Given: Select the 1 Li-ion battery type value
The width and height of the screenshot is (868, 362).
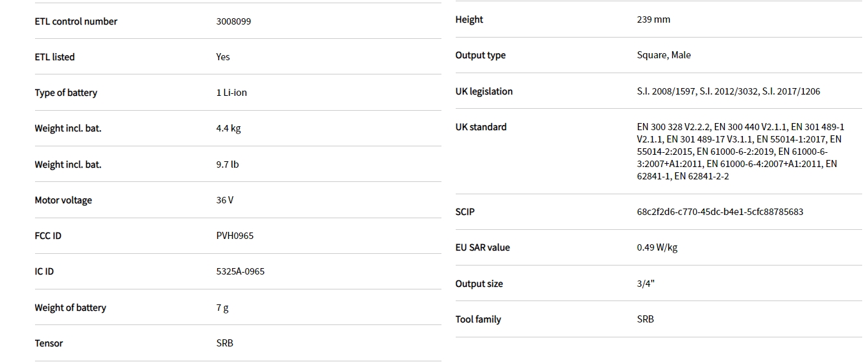Looking at the screenshot, I should 231,93.
